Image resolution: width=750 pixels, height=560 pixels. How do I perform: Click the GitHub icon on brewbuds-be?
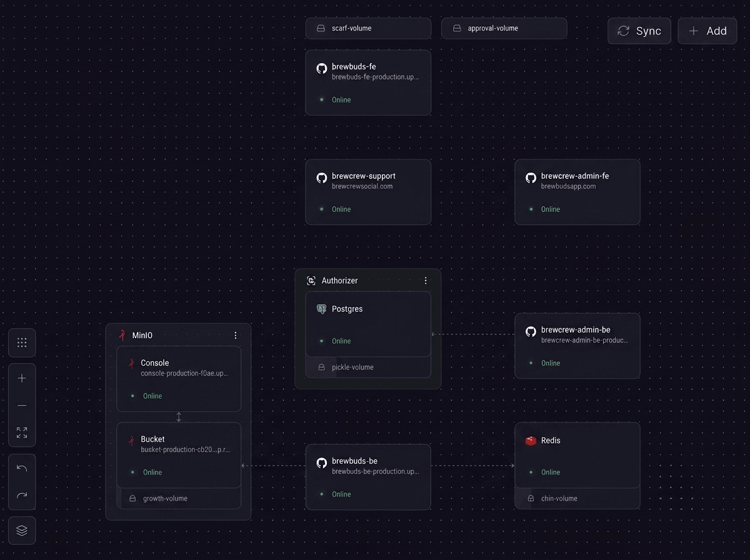(322, 462)
